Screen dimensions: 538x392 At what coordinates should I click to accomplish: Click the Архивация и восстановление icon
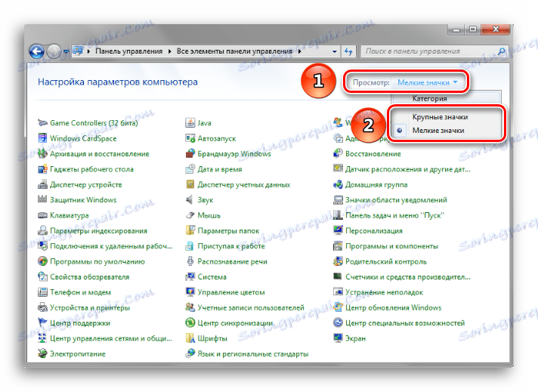click(42, 153)
